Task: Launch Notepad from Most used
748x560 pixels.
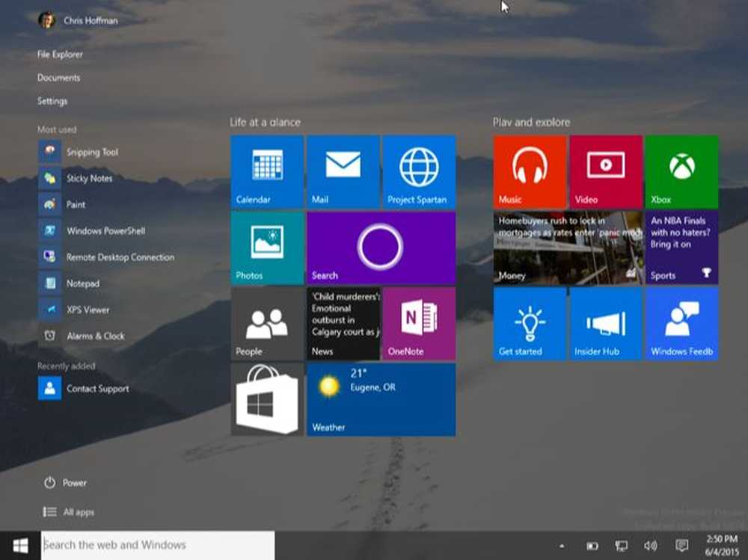Action: coord(69,283)
